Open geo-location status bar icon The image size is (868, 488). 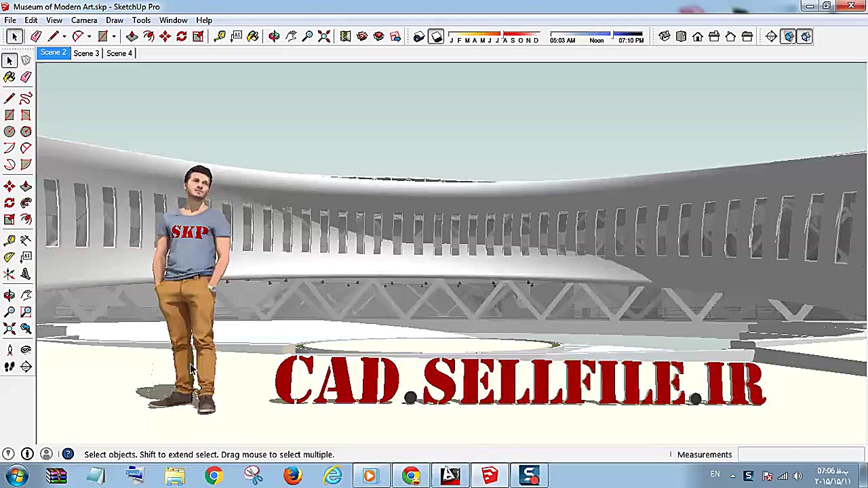tap(8, 454)
